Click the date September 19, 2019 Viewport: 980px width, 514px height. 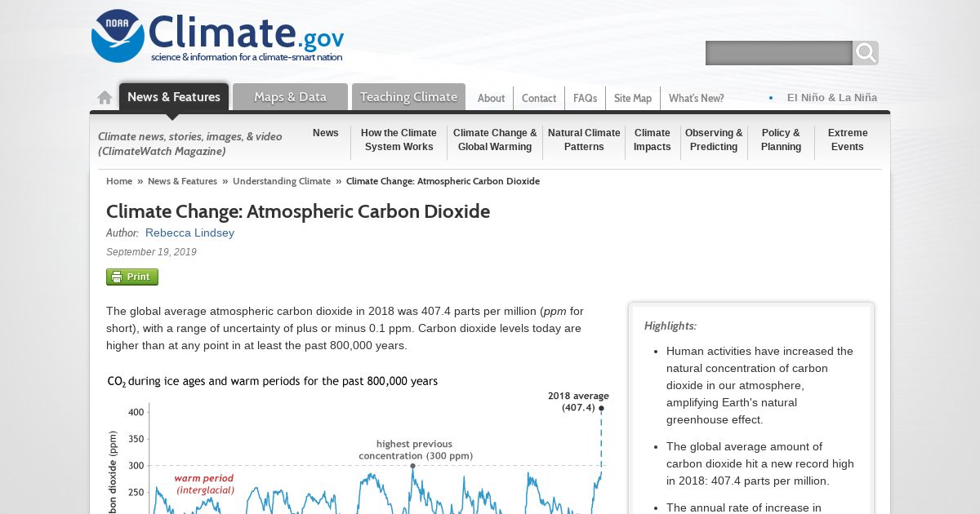coord(151,252)
